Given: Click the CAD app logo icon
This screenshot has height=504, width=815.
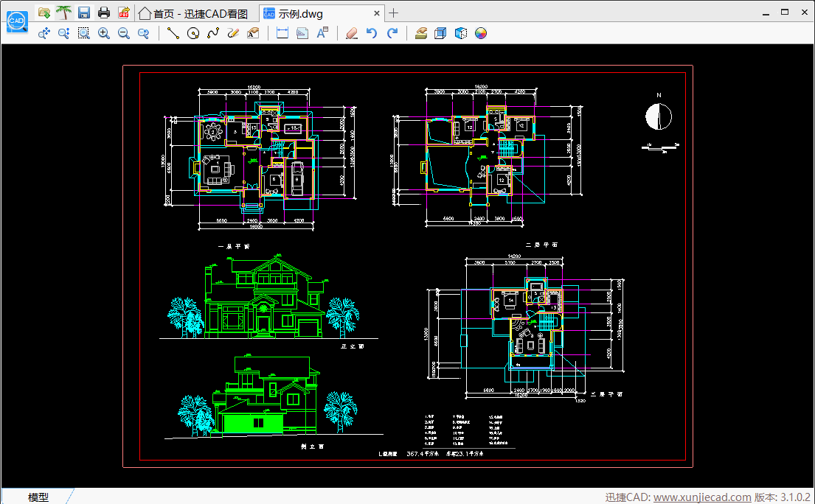Looking at the screenshot, I should click(x=17, y=22).
